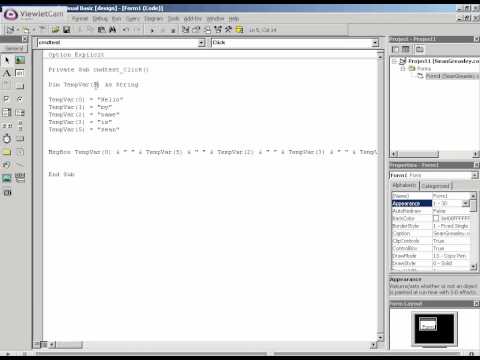This screenshot has width=480, height=360.
Task: Select the Label control (A) in toolbox
Action: coord(6,73)
